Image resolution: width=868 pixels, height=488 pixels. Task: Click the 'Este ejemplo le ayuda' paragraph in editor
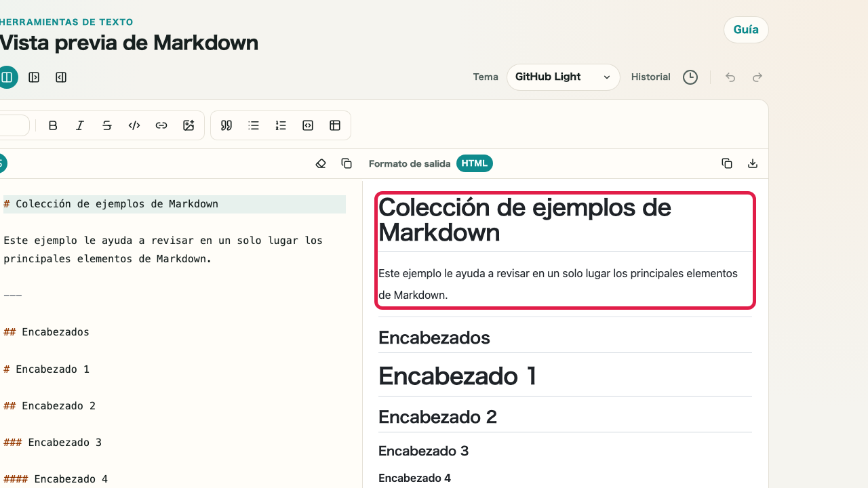[163, 249]
